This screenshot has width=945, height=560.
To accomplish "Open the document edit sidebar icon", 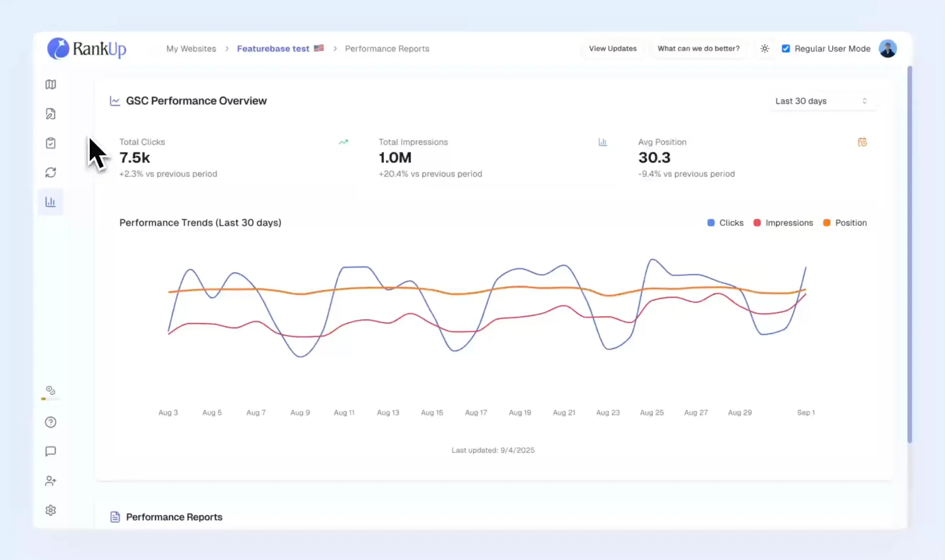I will point(51,114).
